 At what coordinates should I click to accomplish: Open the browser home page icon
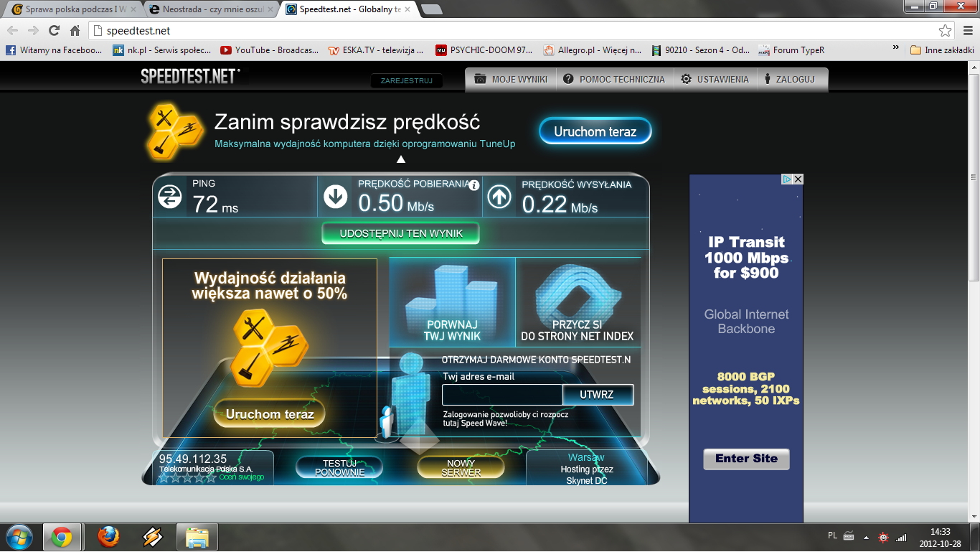point(75,31)
